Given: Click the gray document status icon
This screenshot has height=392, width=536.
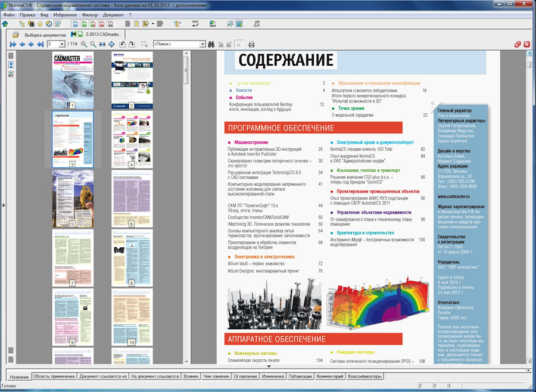Looking at the screenshot, I should 110,24.
